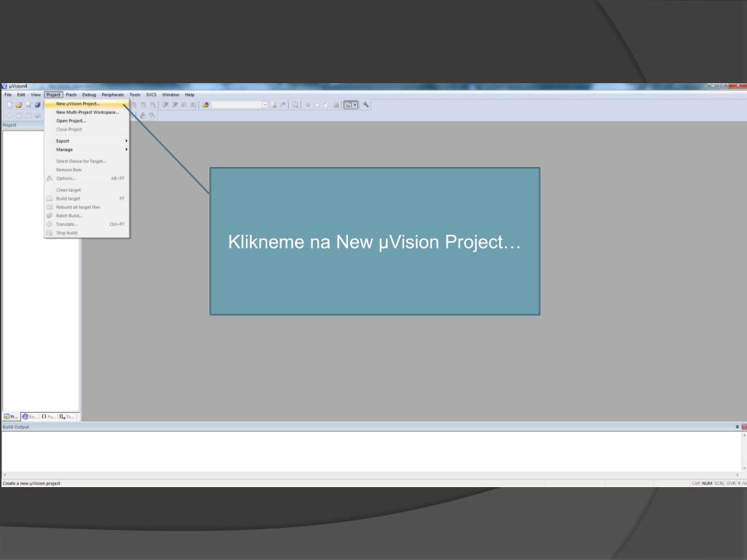
Task: Click the CAP status bar indicator
Action: point(696,483)
